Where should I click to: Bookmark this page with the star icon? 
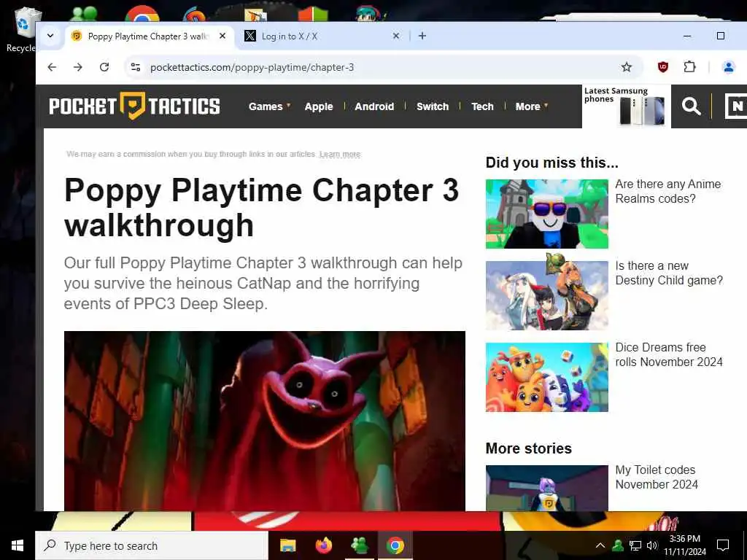point(627,67)
